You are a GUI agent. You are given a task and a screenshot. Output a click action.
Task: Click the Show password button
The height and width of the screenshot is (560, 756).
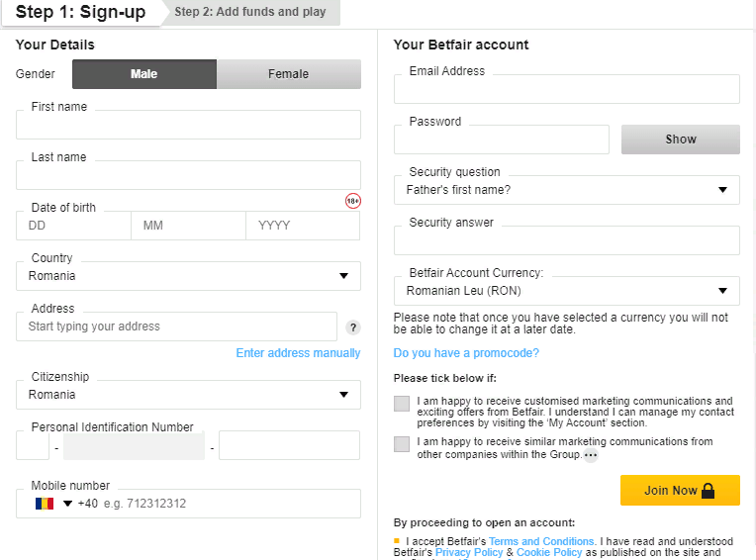pyautogui.click(x=681, y=140)
